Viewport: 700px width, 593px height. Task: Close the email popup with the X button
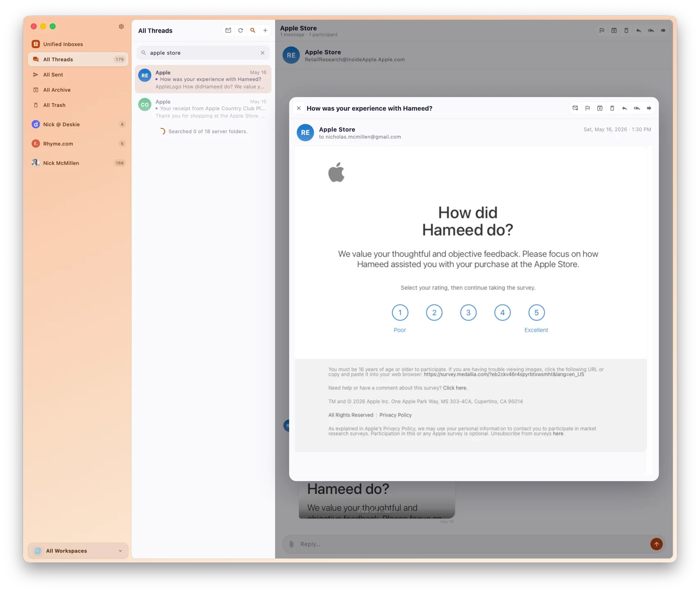[299, 108]
